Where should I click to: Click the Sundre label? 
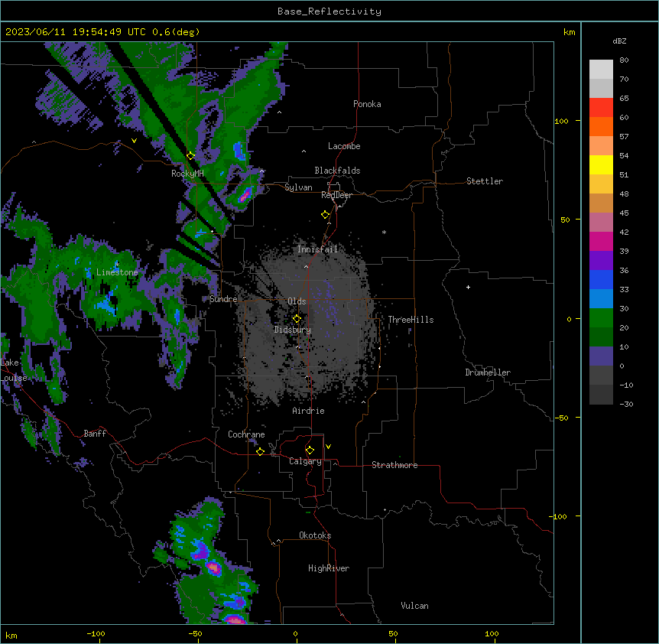223,299
